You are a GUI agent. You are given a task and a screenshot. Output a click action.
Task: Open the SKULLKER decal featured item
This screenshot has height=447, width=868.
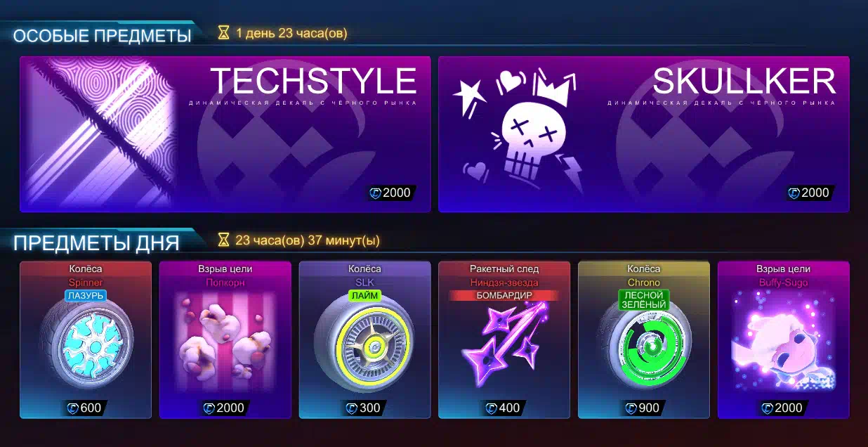[x=644, y=134]
